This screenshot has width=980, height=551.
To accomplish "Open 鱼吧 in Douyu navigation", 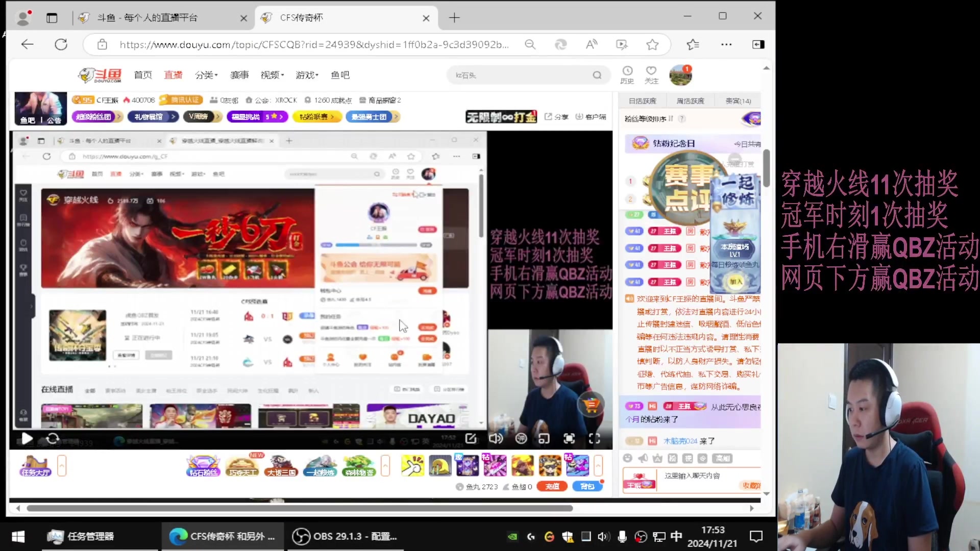I will pyautogui.click(x=340, y=75).
